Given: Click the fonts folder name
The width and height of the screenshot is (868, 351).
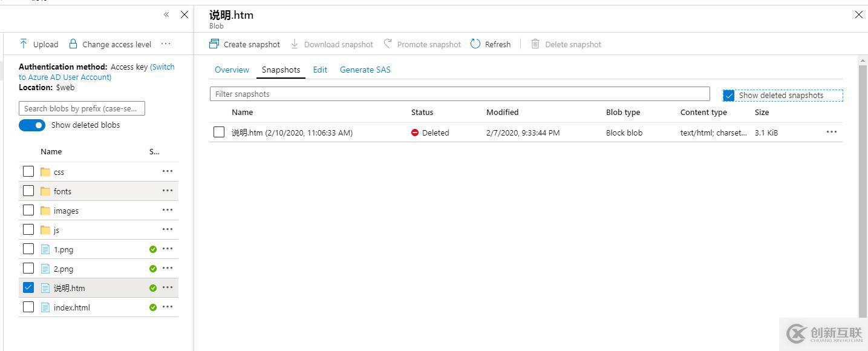Looking at the screenshot, I should [62, 191].
